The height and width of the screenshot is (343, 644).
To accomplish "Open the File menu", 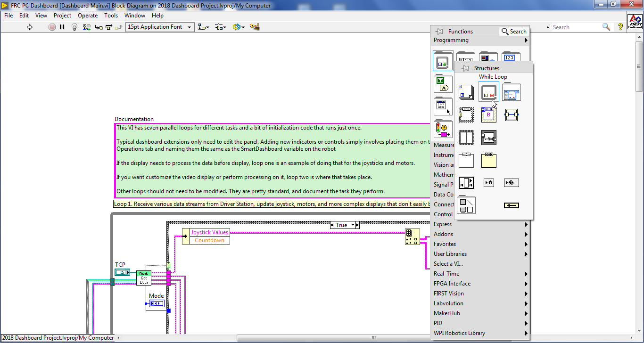I will (x=8, y=16).
